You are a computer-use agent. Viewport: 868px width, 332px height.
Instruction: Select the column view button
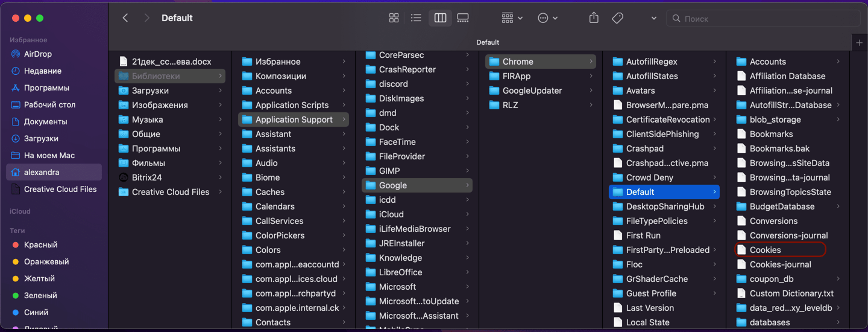tap(440, 18)
